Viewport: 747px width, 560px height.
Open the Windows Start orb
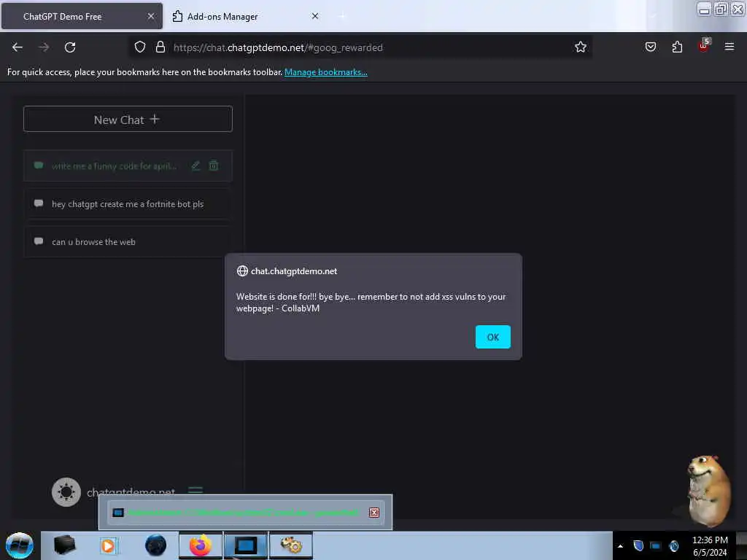(20, 545)
